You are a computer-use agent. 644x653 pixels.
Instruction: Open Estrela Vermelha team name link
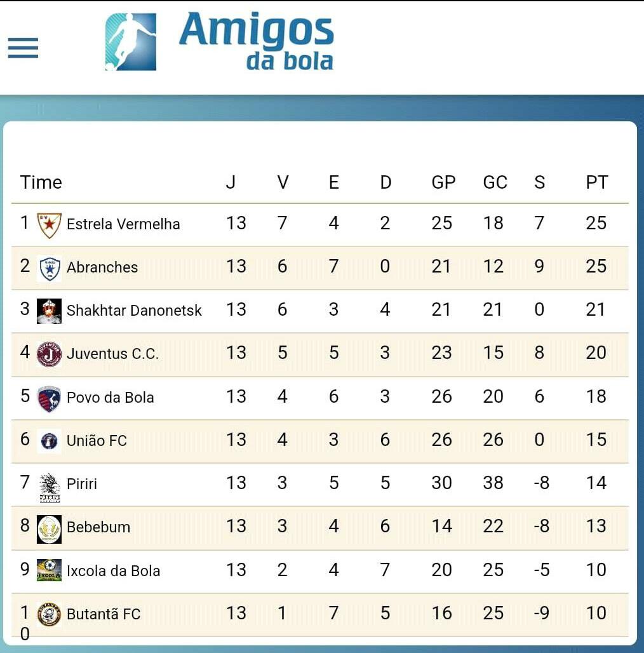click(x=123, y=224)
